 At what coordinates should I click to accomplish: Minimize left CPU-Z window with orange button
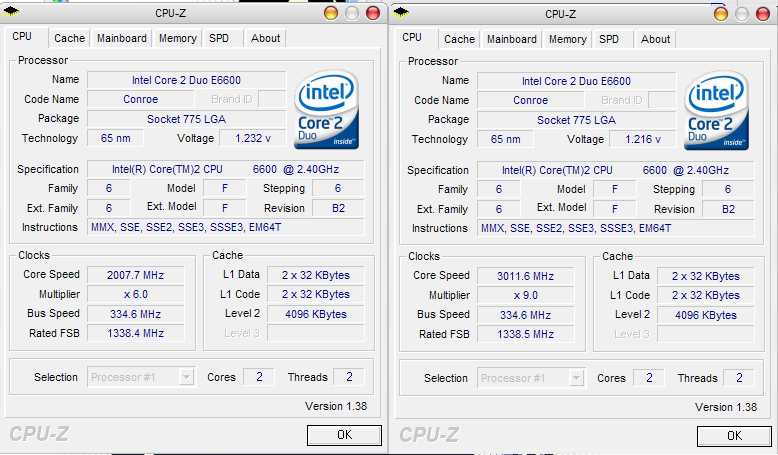click(331, 13)
